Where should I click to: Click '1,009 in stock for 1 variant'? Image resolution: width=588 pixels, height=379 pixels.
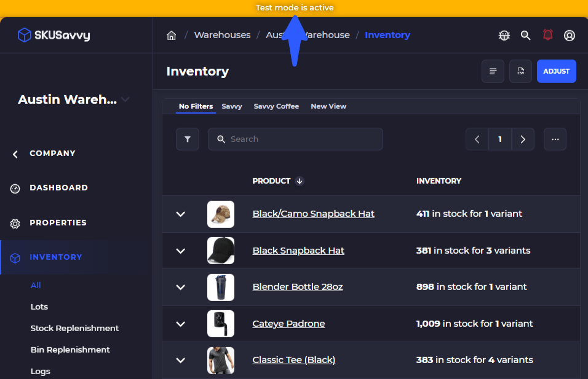pos(474,324)
